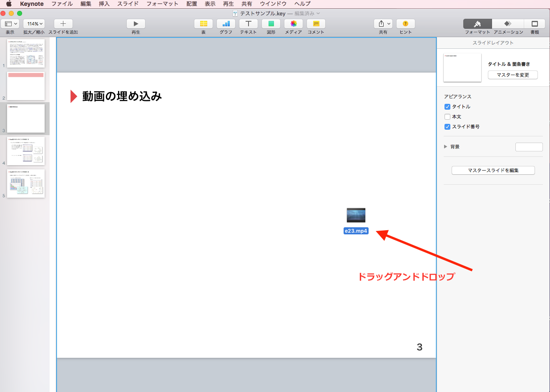Image resolution: width=550 pixels, height=392 pixels.
Task: Click the background color swatch well
Action: click(x=529, y=147)
